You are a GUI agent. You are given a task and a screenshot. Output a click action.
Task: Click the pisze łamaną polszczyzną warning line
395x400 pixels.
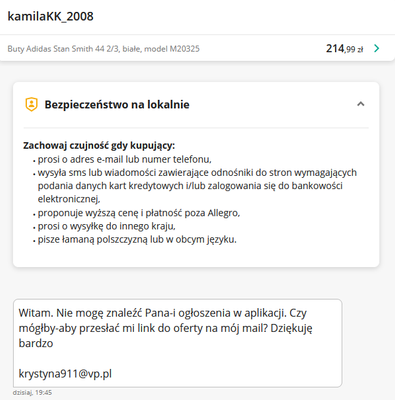click(x=137, y=239)
